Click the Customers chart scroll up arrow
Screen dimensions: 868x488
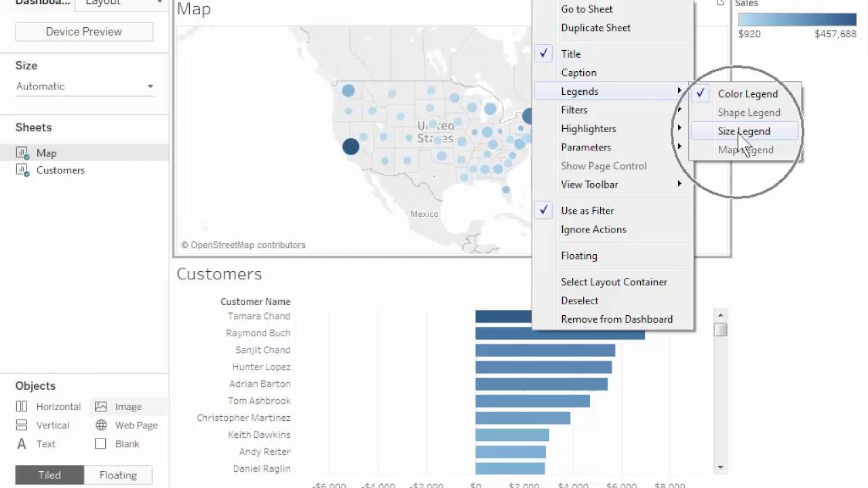[720, 315]
